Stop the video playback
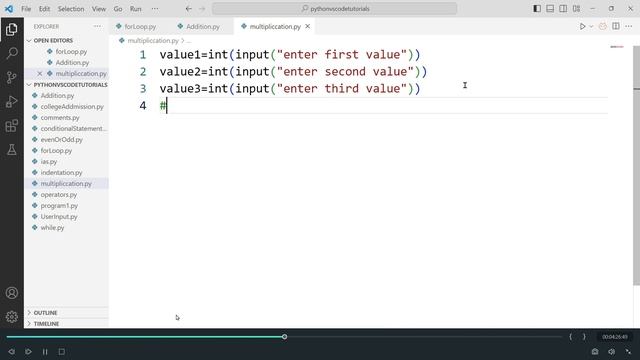 62,351
